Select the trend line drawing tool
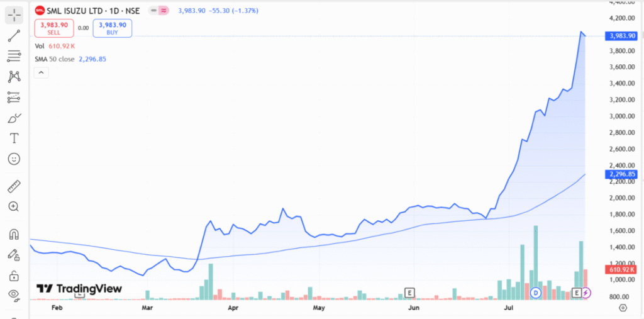 (x=14, y=35)
